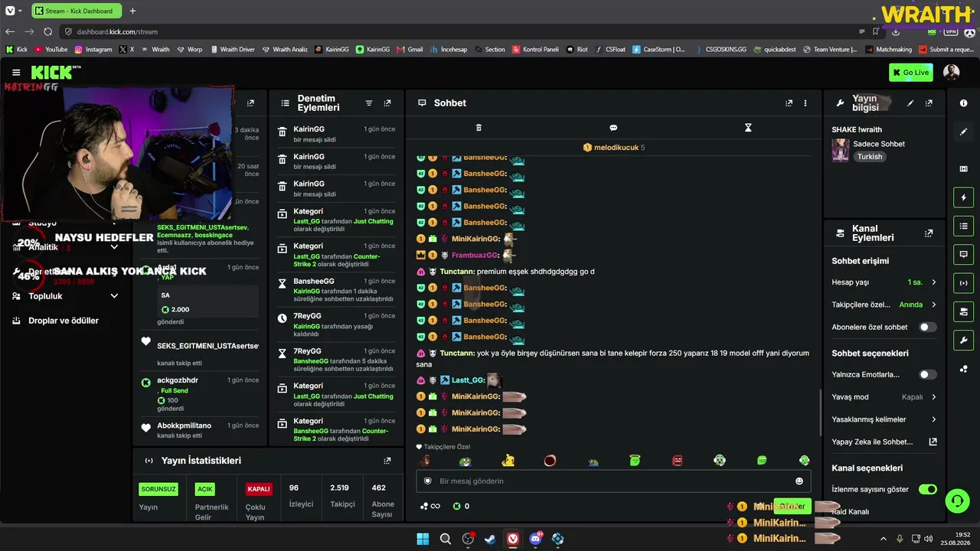The height and width of the screenshot is (551, 980).
Task: Expand the Hesap yaşı setting
Action: (x=884, y=282)
